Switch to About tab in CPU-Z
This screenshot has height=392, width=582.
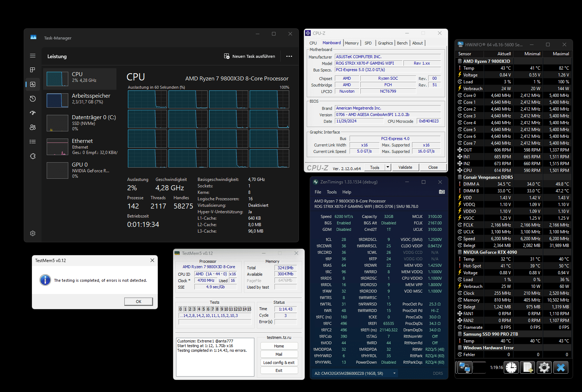pyautogui.click(x=417, y=43)
